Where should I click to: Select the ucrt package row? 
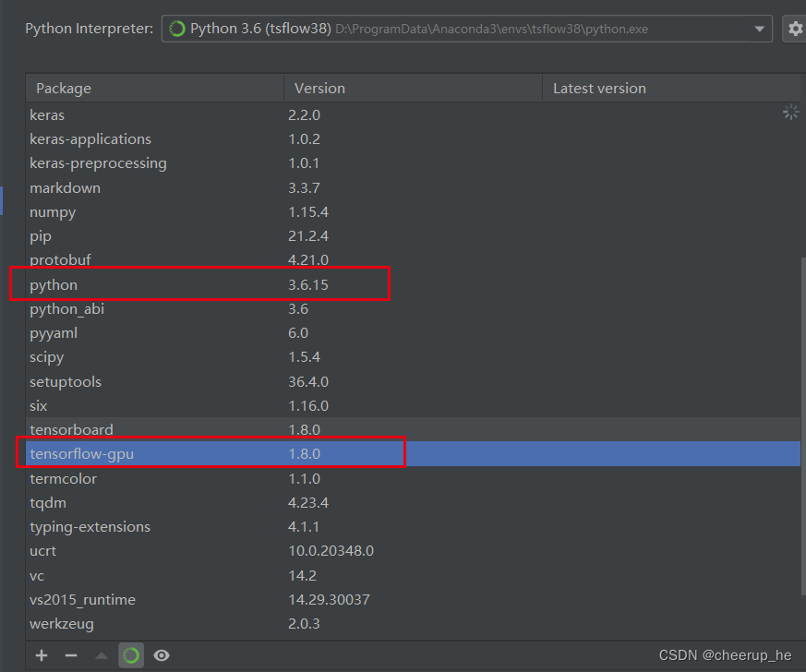point(413,551)
